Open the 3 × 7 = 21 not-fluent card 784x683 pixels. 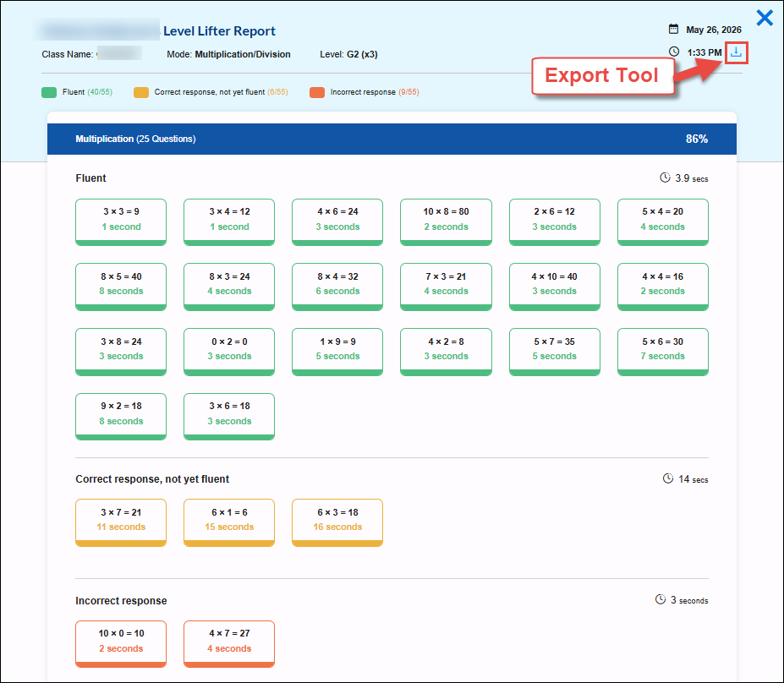(121, 522)
